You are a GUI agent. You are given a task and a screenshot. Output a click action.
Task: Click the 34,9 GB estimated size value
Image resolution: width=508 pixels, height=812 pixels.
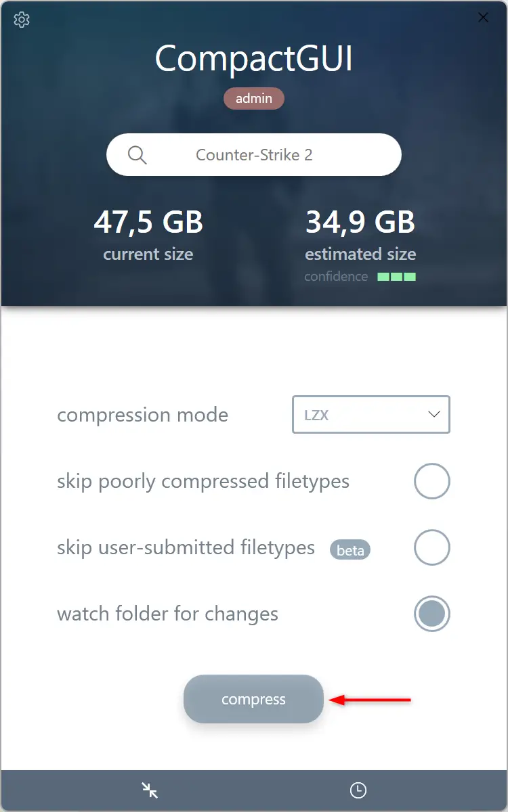(360, 222)
